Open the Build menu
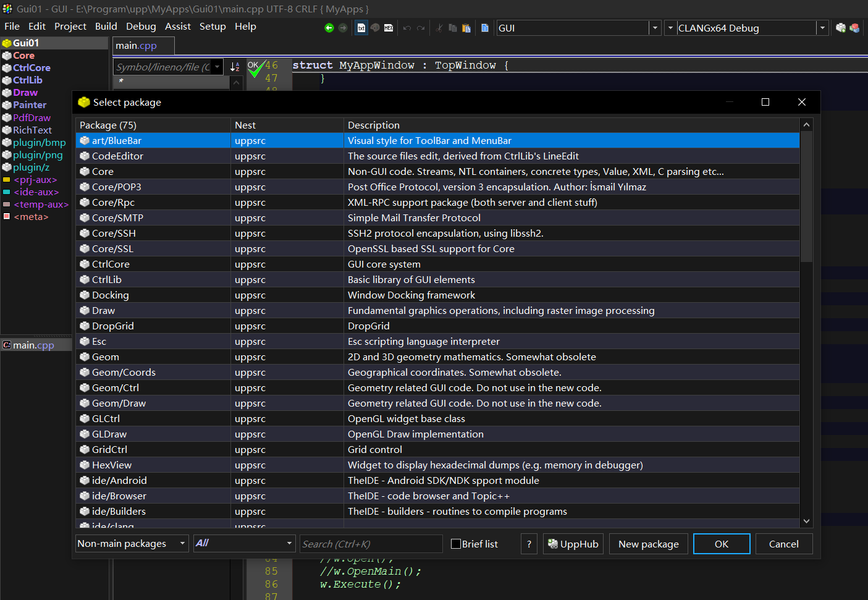Viewport: 868px width, 600px height. pyautogui.click(x=106, y=27)
